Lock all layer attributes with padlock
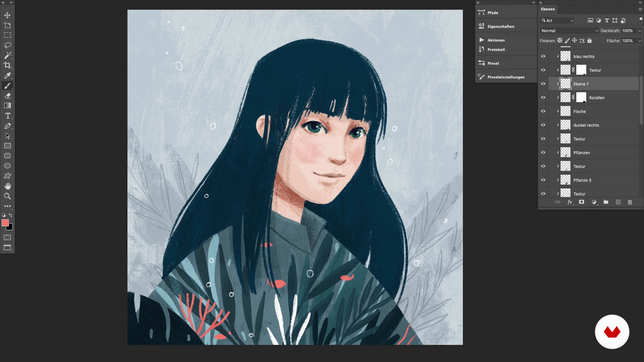This screenshot has width=644, height=362. [x=589, y=40]
